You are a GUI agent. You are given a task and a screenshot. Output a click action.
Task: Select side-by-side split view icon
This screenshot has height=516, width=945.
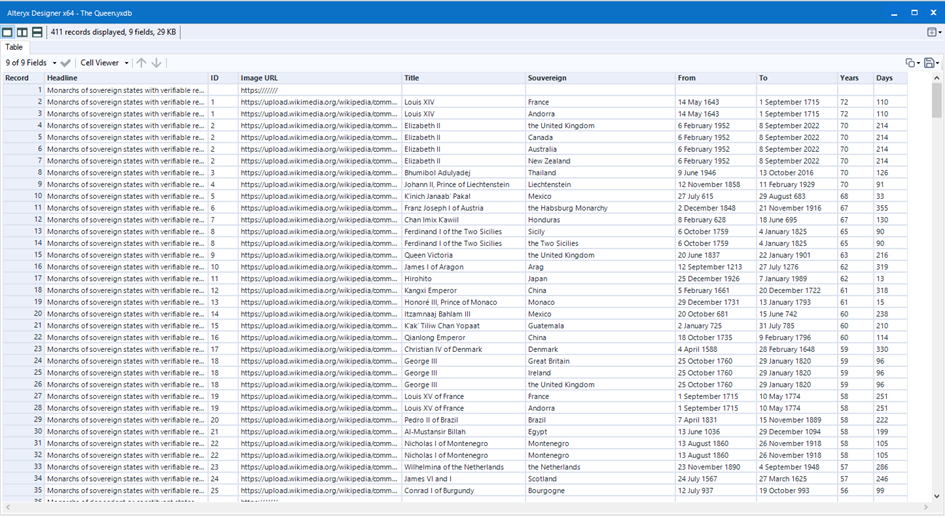coord(22,32)
